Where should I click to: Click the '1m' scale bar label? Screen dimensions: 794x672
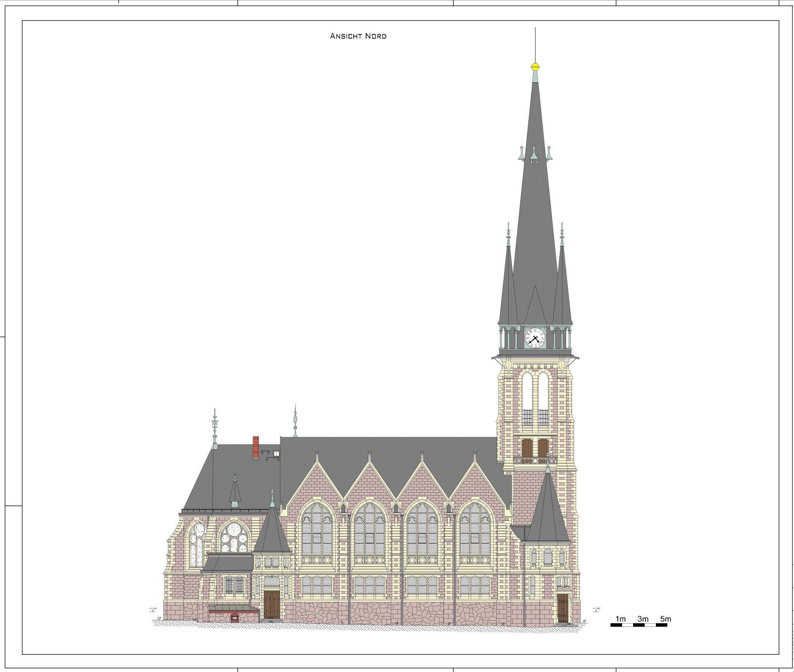(x=620, y=619)
